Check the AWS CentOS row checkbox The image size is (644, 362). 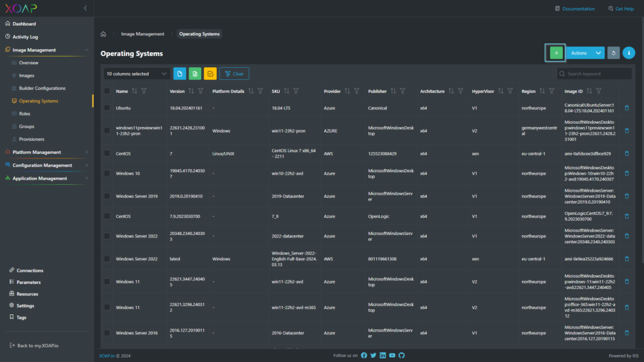[107, 153]
